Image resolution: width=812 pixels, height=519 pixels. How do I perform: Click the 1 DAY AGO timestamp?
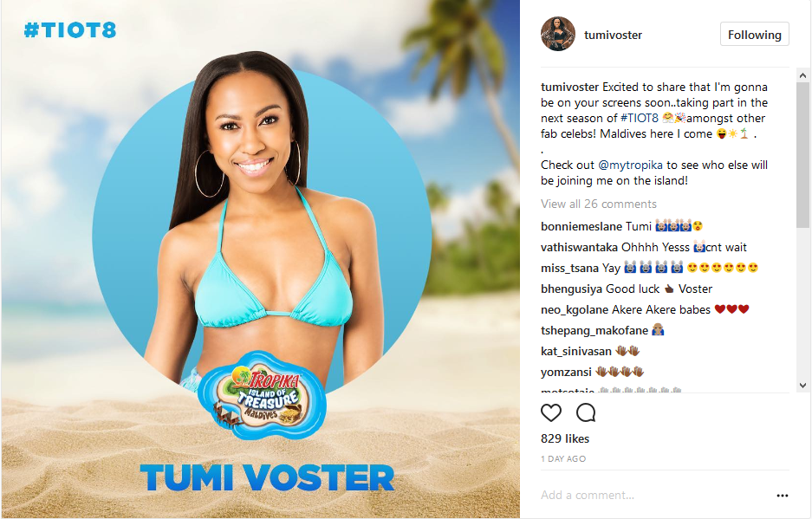coord(563,459)
